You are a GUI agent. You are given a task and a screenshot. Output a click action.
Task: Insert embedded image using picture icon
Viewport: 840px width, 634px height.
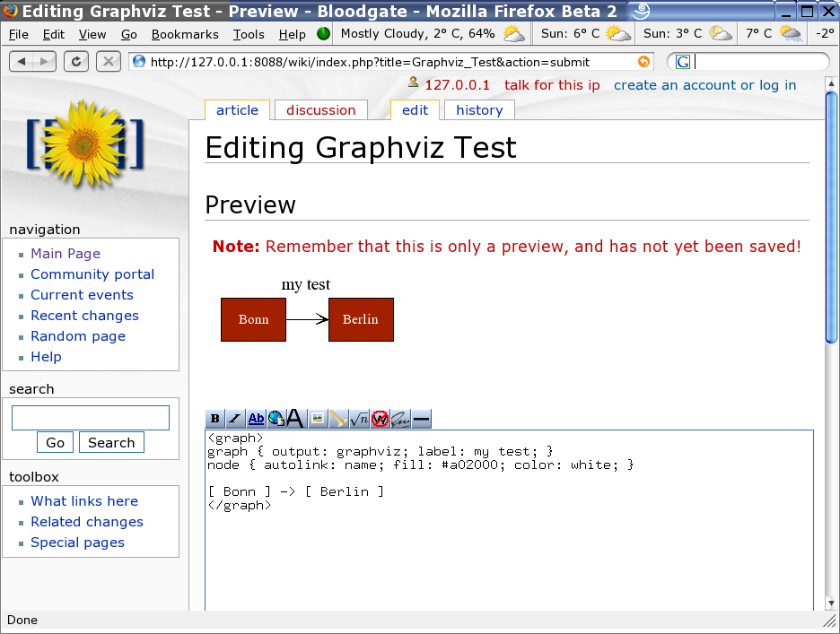coord(317,419)
